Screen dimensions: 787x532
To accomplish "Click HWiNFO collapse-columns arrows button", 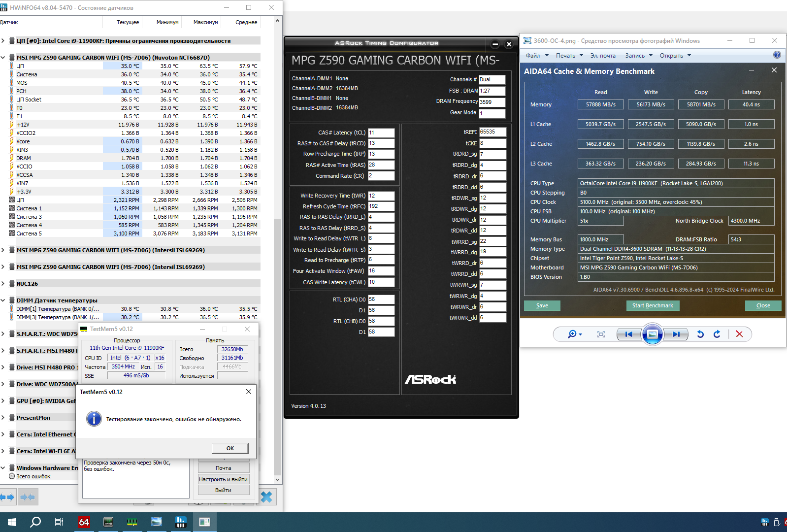I will (x=28, y=497).
